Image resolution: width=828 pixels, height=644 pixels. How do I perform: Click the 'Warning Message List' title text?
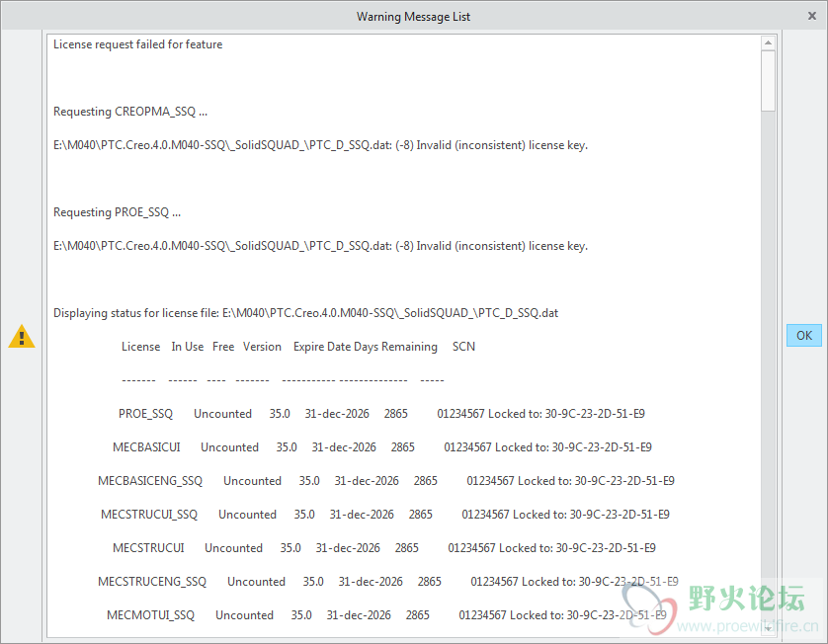[413, 17]
